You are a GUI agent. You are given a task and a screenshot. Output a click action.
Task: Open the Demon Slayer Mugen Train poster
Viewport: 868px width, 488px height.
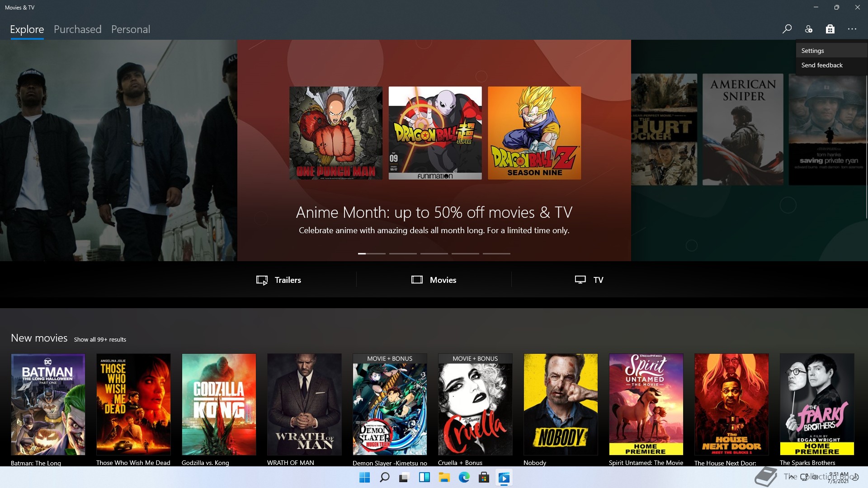(390, 404)
